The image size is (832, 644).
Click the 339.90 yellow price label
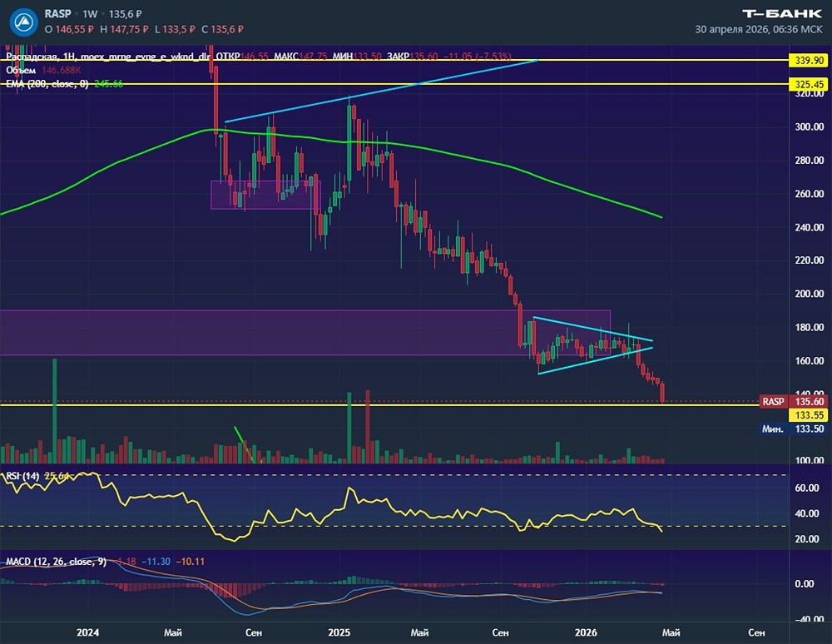pos(809,61)
